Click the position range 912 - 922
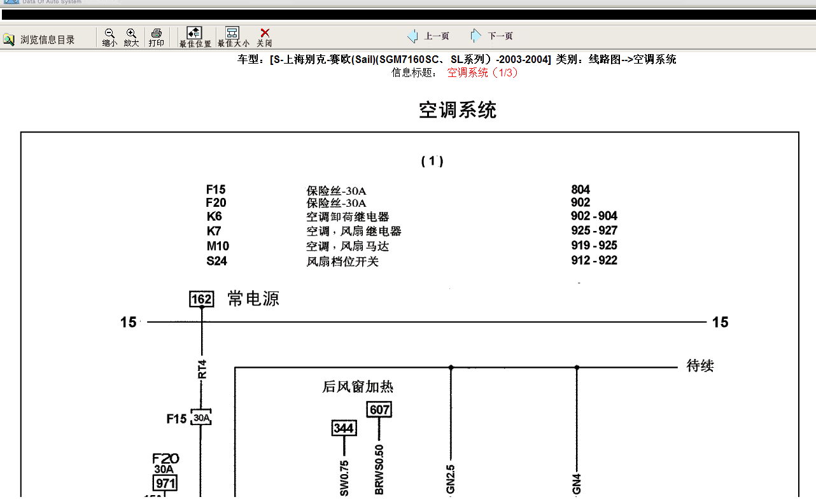816x504 pixels. click(x=594, y=260)
